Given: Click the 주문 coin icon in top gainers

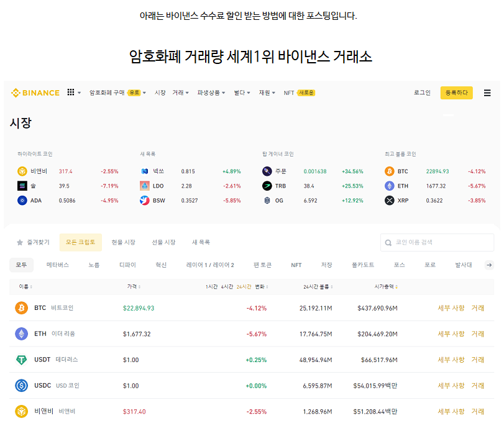Looking at the screenshot, I should [x=267, y=171].
